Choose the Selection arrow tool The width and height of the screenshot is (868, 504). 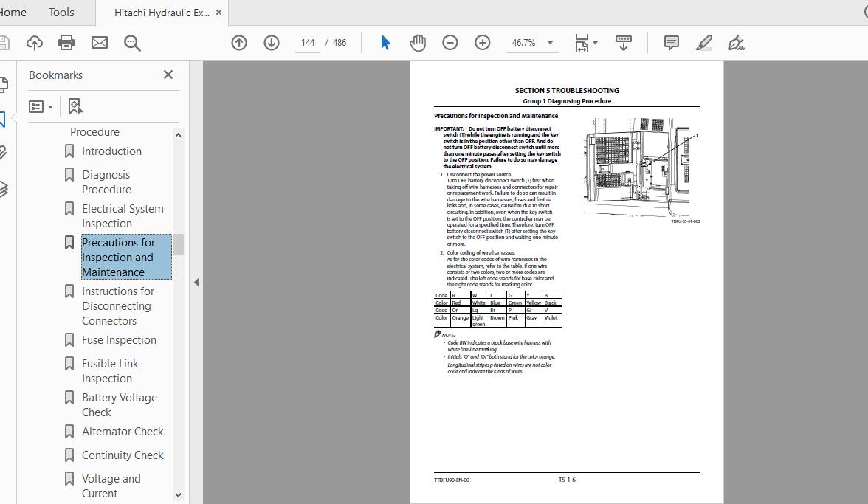386,43
